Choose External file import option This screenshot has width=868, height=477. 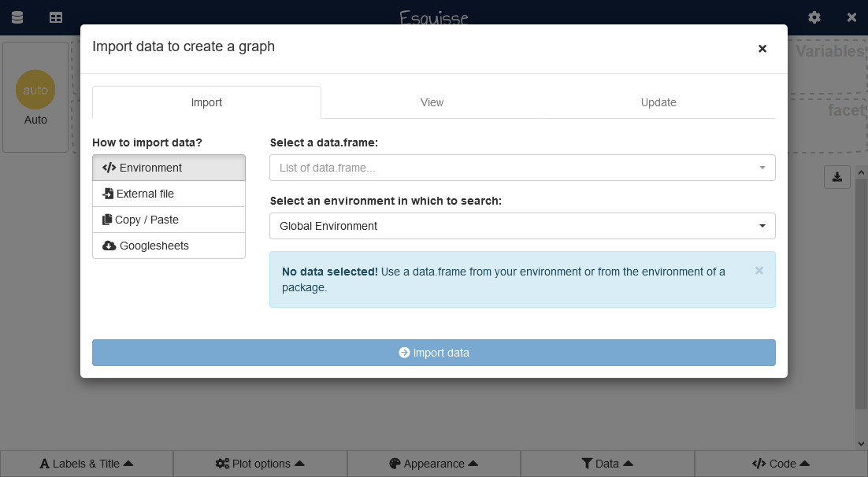coord(169,194)
